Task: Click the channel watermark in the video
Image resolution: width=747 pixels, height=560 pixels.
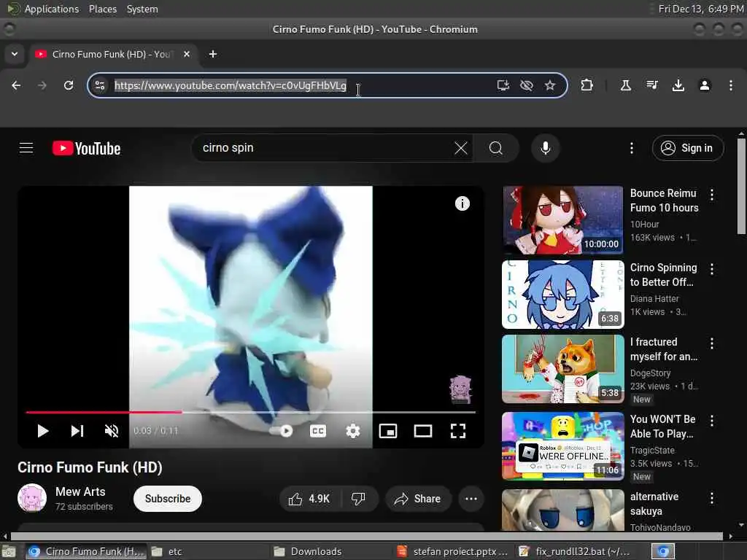Action: [x=460, y=389]
